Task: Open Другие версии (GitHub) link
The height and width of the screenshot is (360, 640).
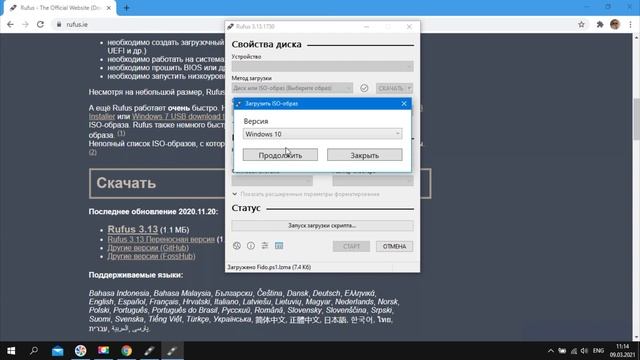Action: [x=148, y=248]
